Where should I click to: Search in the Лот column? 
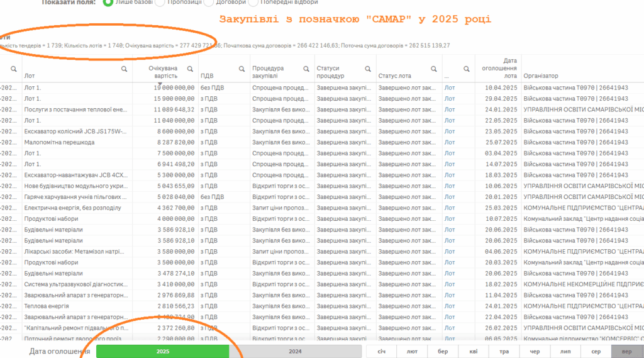tap(124, 69)
